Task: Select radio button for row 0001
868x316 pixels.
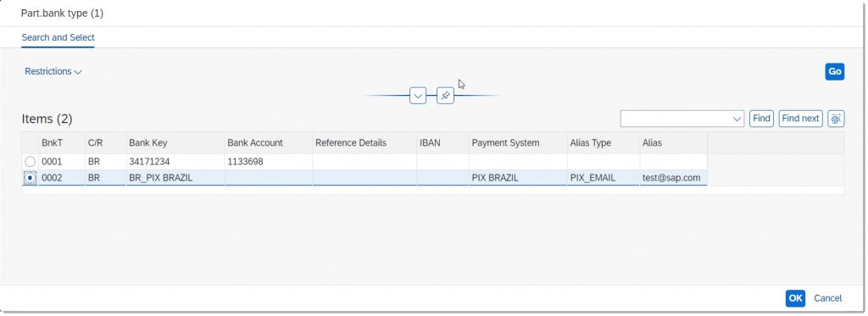Action: (x=31, y=162)
